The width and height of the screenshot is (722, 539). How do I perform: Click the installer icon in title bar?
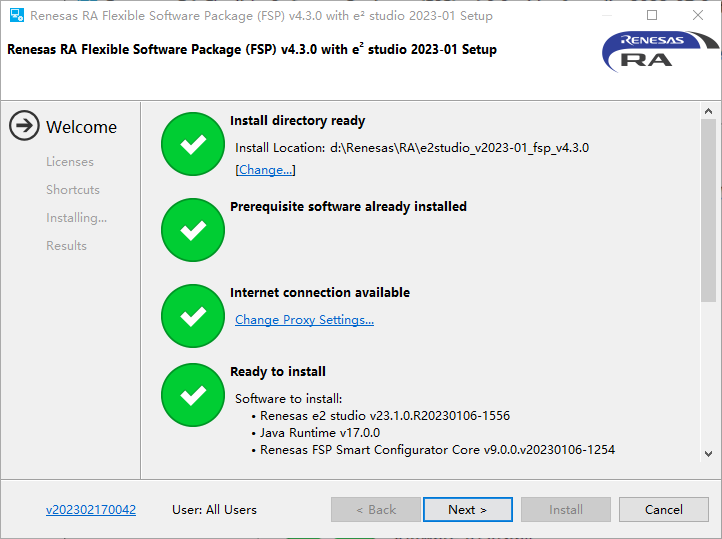(17, 15)
